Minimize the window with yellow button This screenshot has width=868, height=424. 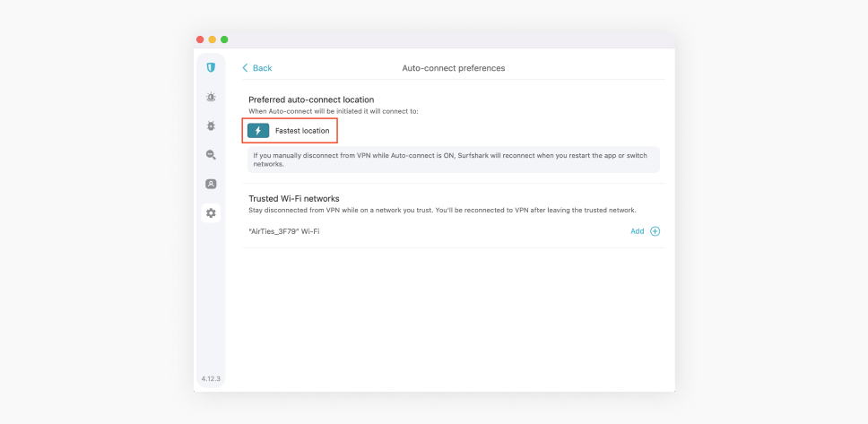(x=212, y=39)
